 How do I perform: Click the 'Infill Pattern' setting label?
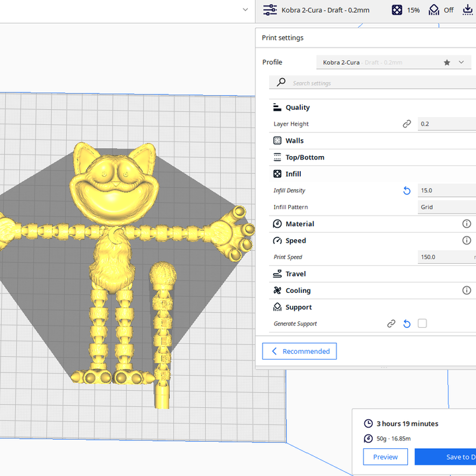point(290,207)
